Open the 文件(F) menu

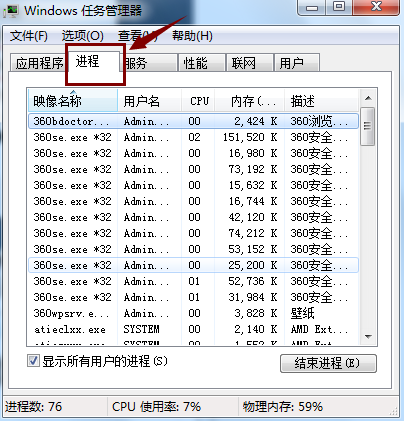pos(29,36)
